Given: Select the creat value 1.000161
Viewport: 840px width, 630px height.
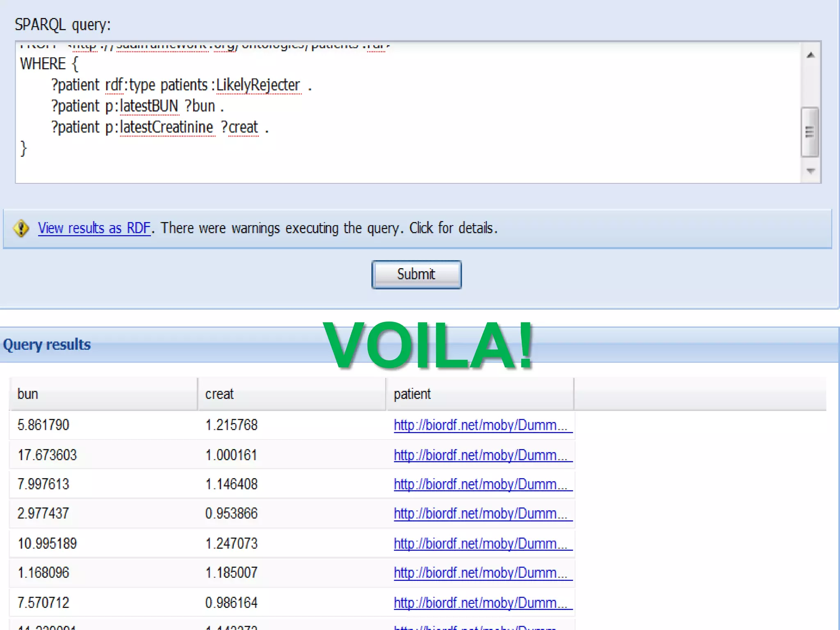Looking at the screenshot, I should pos(231,455).
